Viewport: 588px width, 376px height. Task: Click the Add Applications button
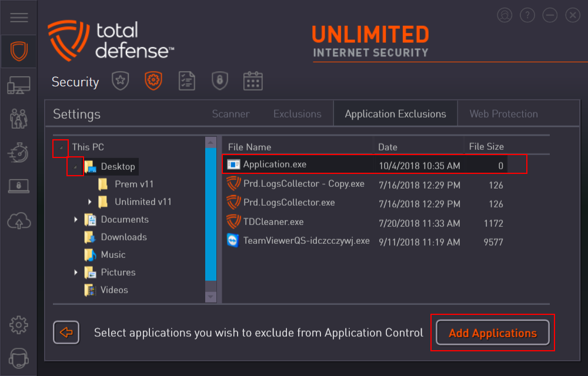click(x=493, y=333)
